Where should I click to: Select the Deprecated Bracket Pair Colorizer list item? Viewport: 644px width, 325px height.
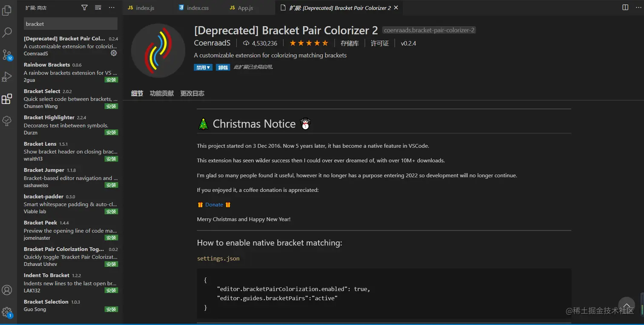click(71, 46)
